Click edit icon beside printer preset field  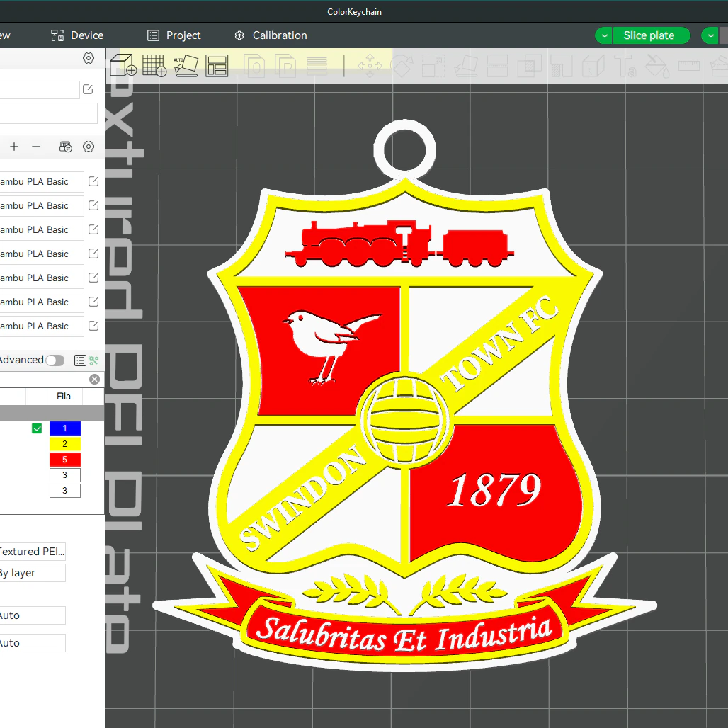[88, 89]
